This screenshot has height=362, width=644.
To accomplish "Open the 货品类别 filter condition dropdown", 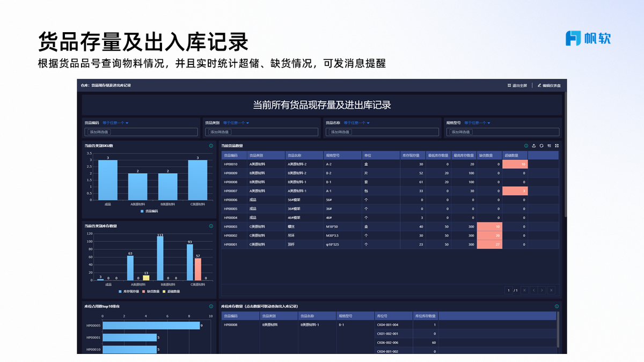I will click(x=236, y=123).
